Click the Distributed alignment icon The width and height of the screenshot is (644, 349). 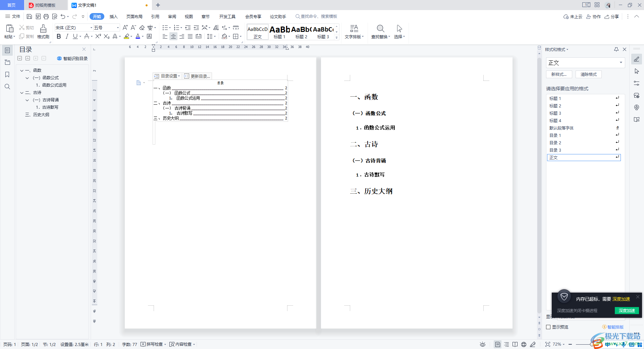199,36
